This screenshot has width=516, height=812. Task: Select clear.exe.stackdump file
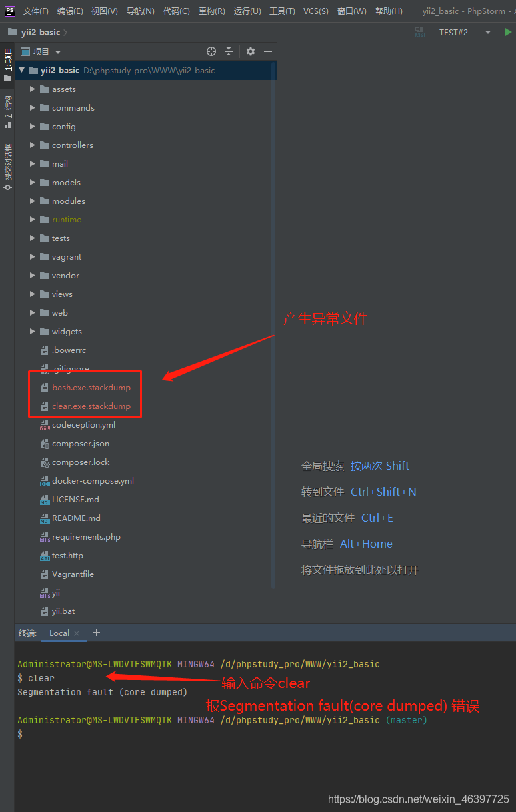click(x=91, y=406)
